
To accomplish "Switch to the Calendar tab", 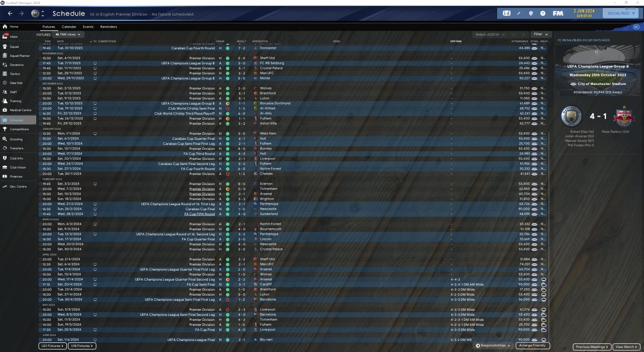I will pyautogui.click(x=69, y=27).
